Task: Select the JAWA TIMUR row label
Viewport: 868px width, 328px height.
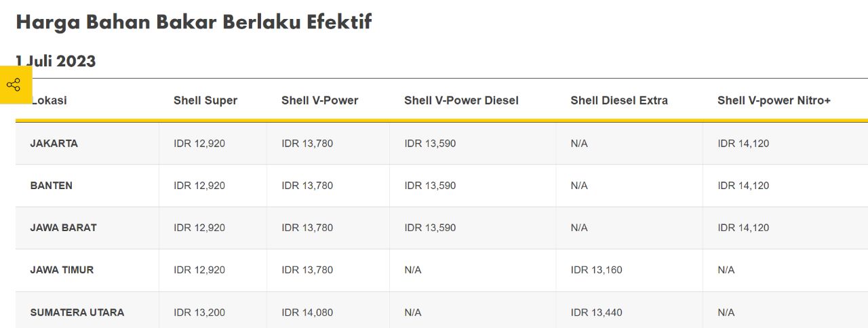Action: pyautogui.click(x=62, y=270)
